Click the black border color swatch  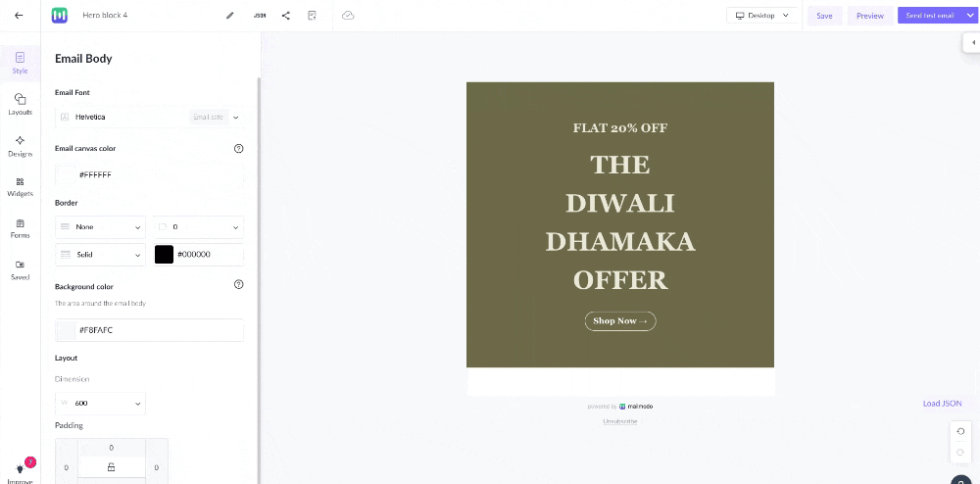pos(164,254)
